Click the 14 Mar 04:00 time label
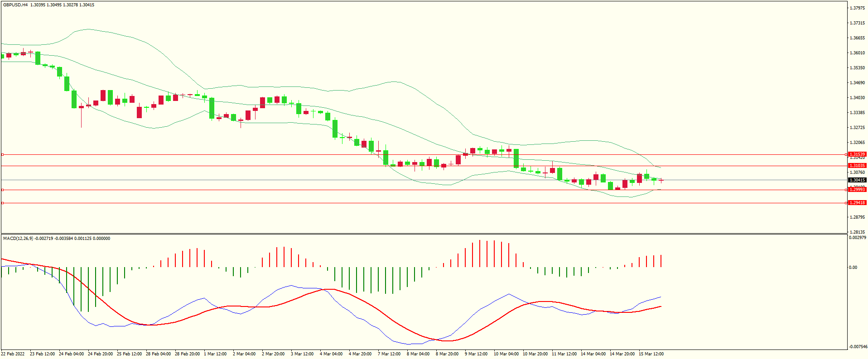 pos(593,354)
